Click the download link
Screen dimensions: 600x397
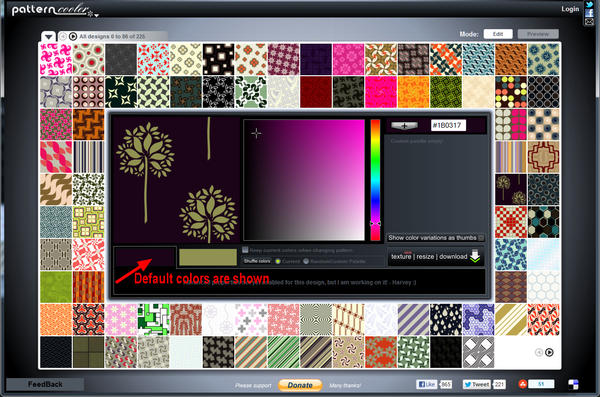click(453, 256)
